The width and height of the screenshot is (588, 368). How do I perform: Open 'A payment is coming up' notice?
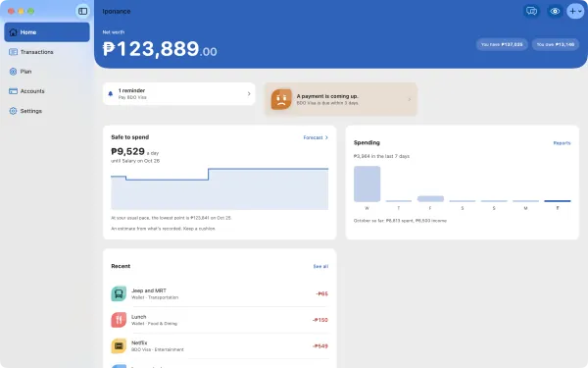coord(341,99)
